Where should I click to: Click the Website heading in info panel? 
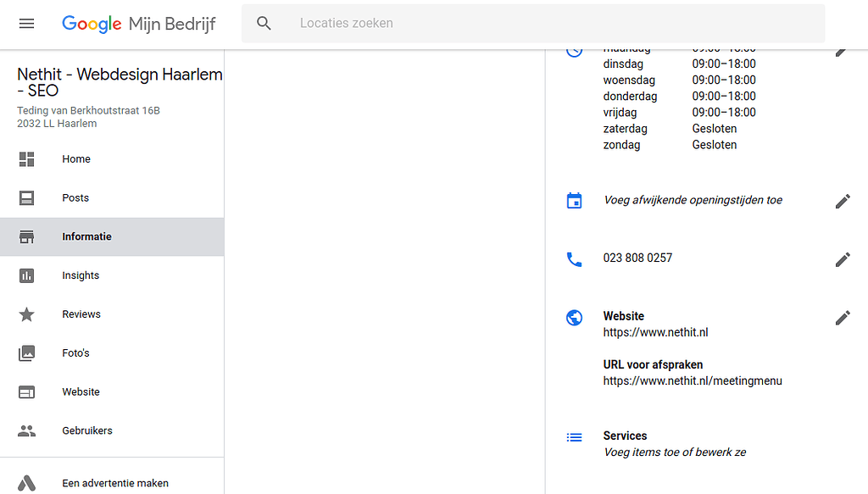point(623,316)
